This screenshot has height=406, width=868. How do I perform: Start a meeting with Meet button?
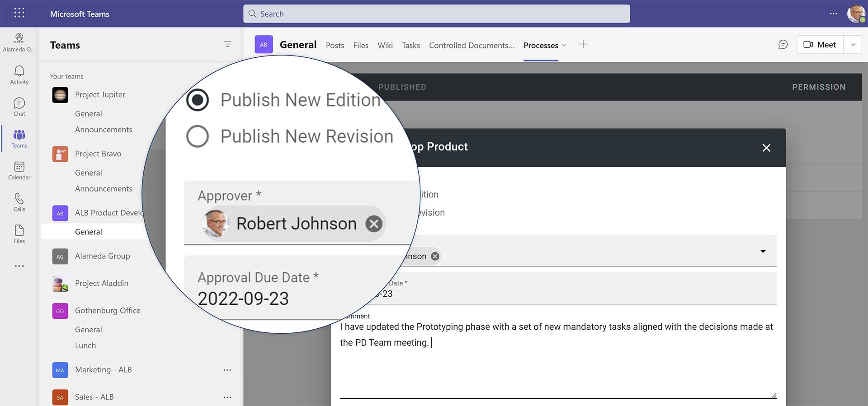(820, 45)
